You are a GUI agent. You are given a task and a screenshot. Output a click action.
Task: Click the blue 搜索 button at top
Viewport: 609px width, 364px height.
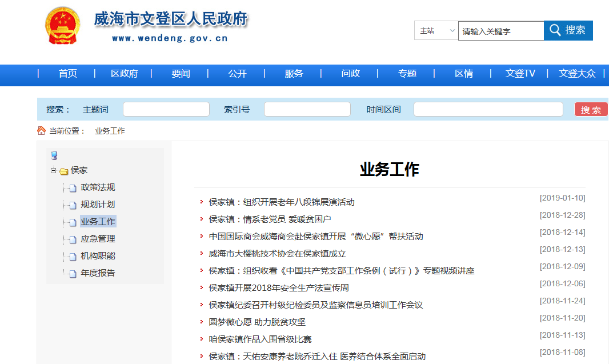tap(568, 31)
